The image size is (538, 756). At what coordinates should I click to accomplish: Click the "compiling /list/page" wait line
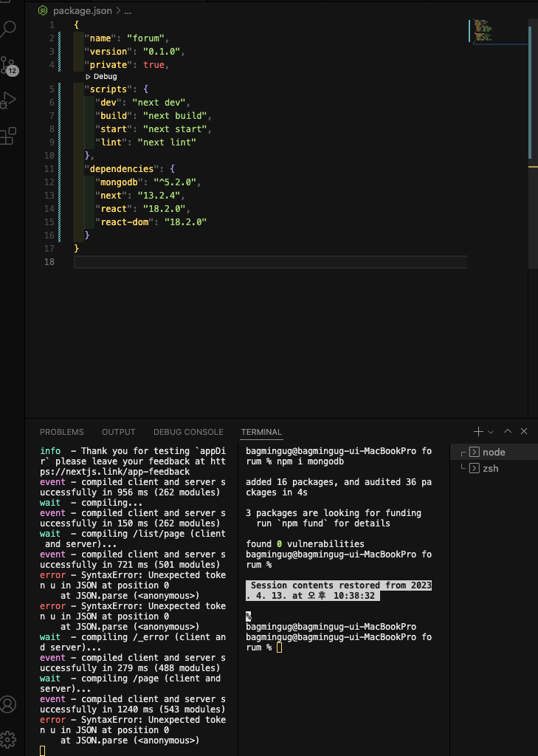click(x=133, y=539)
